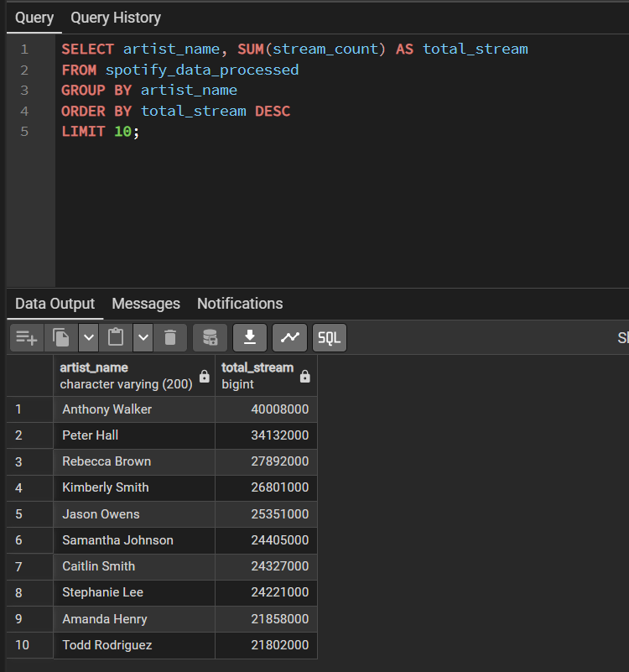Image resolution: width=629 pixels, height=672 pixels.
Task: Click the Copy icon in results toolbar
Action: click(61, 338)
